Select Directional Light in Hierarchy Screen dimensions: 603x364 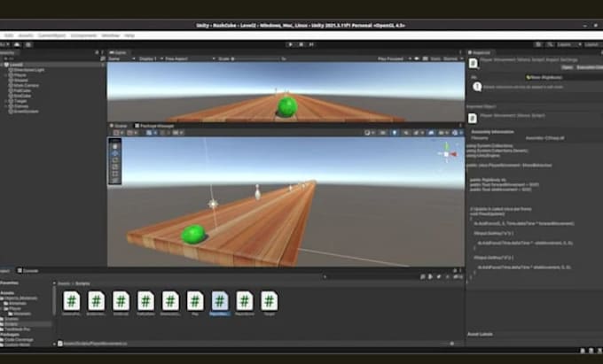point(27,70)
